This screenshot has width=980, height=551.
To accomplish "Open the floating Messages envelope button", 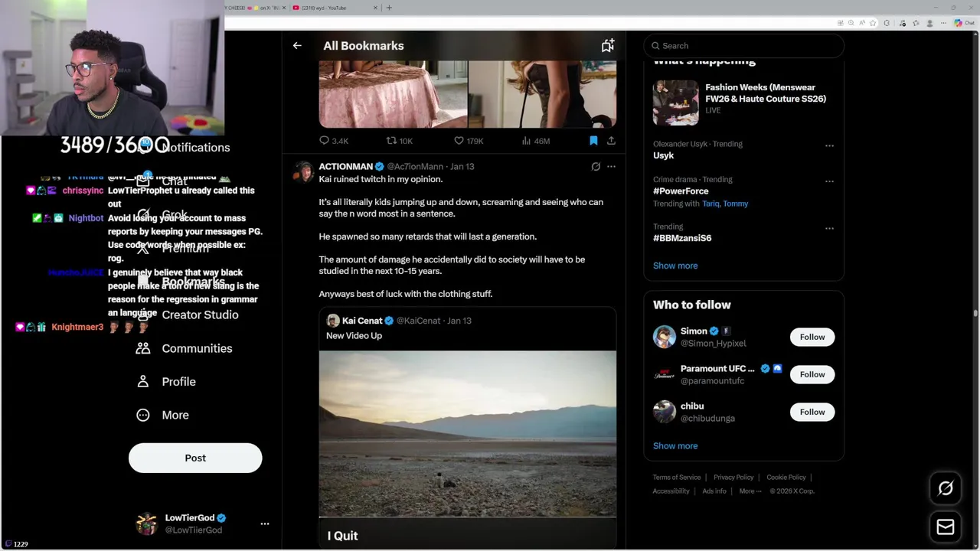I will coord(946,527).
